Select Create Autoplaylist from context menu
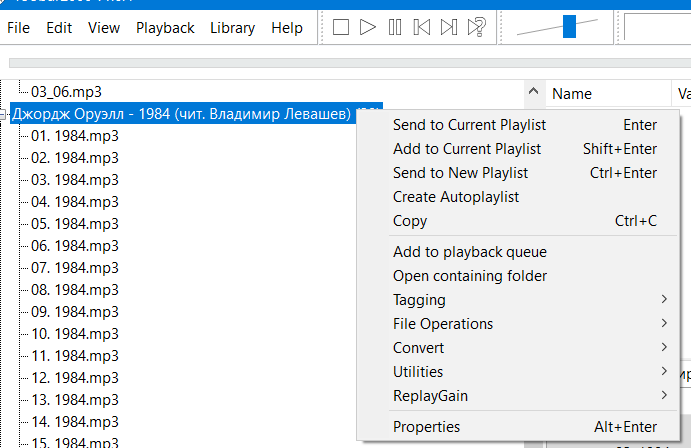Image resolution: width=691 pixels, height=448 pixels. (456, 197)
